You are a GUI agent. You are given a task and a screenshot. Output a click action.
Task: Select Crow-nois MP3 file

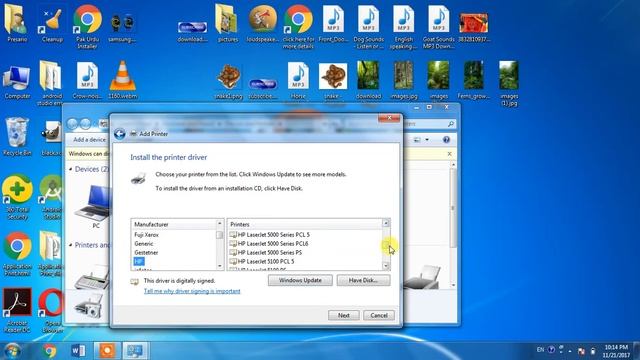(87, 80)
